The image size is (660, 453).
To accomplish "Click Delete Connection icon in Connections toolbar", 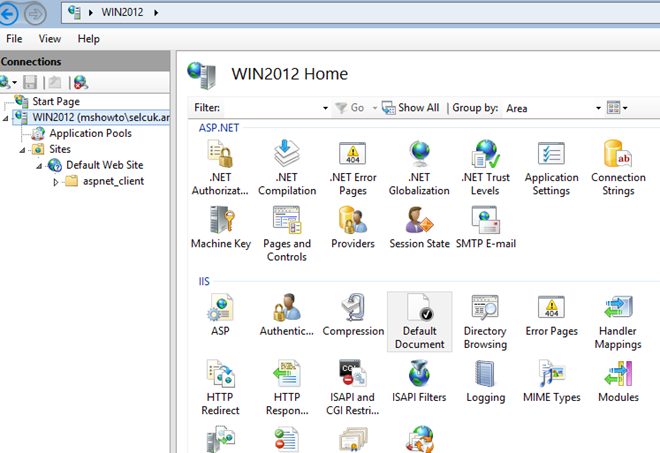I will click(x=81, y=82).
